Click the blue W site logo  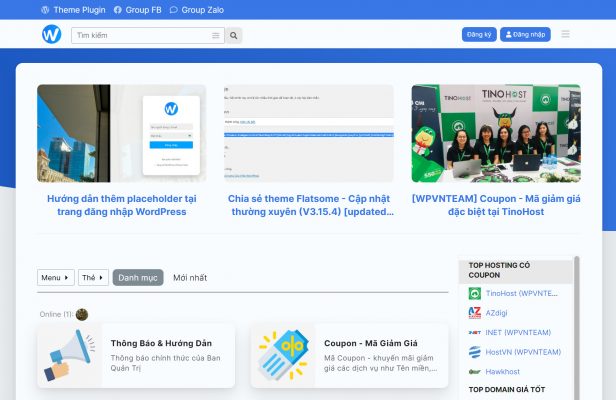pyautogui.click(x=51, y=34)
